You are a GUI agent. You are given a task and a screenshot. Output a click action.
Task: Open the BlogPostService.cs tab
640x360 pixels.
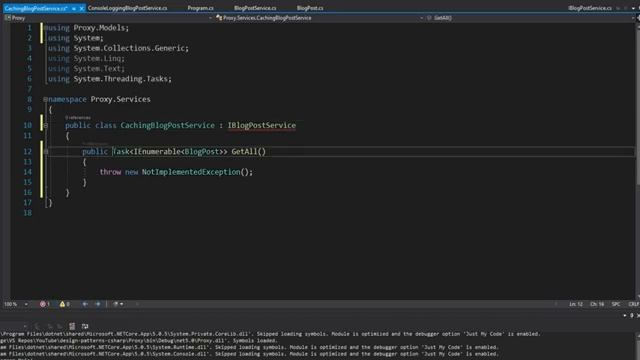coord(255,8)
